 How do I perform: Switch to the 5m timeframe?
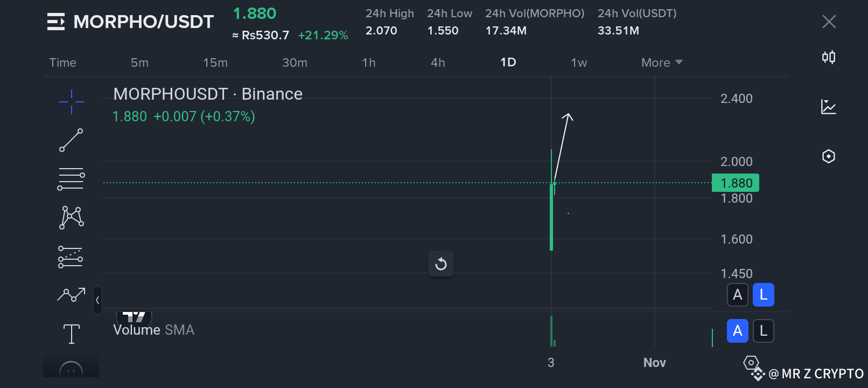point(139,63)
